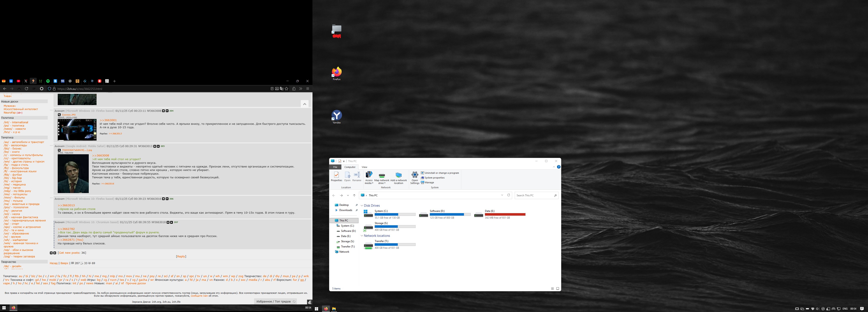Click the Get new posts link

click(x=69, y=253)
